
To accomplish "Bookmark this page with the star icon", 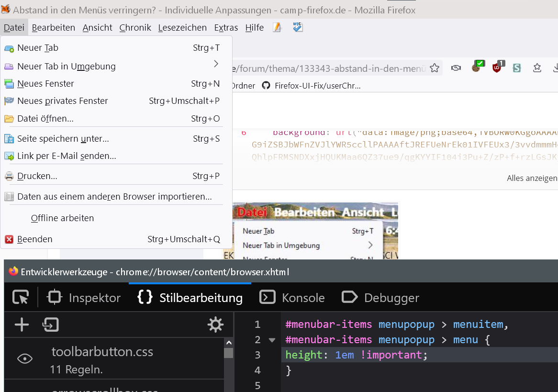I will 435,68.
